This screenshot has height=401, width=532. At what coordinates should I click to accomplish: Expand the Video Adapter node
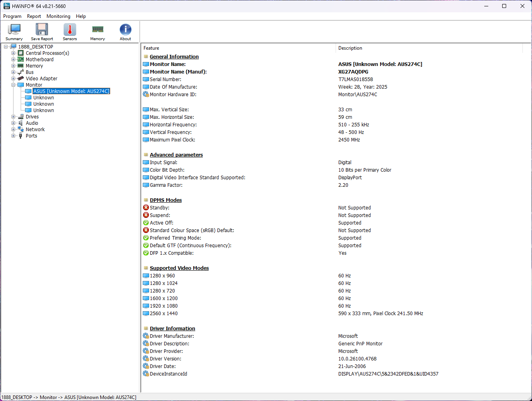pyautogui.click(x=14, y=78)
